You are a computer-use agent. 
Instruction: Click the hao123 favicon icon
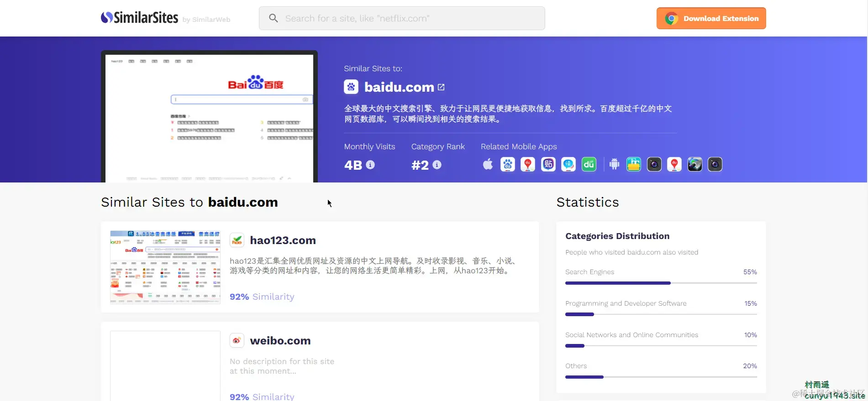[237, 240]
